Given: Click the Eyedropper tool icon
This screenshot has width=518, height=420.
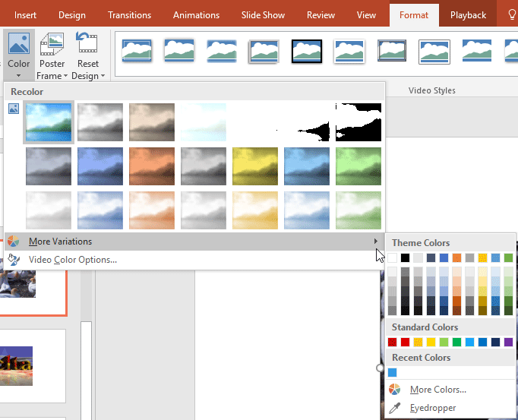Looking at the screenshot, I should pyautogui.click(x=394, y=409).
